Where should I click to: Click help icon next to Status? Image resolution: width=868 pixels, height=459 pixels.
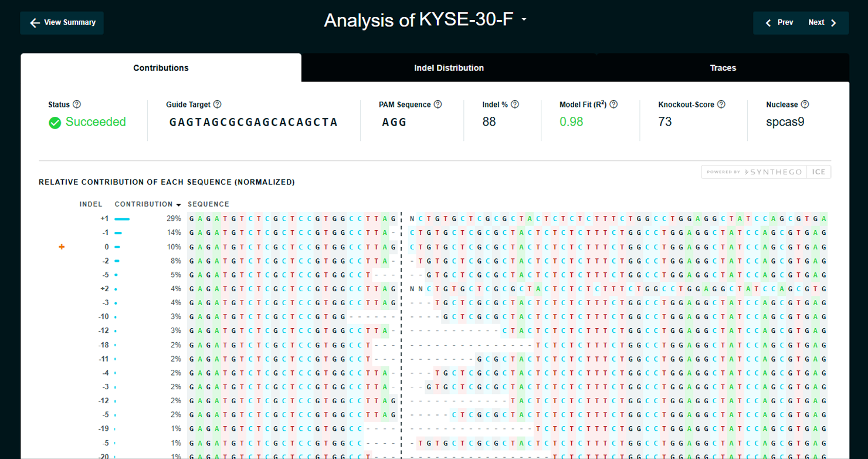click(77, 104)
